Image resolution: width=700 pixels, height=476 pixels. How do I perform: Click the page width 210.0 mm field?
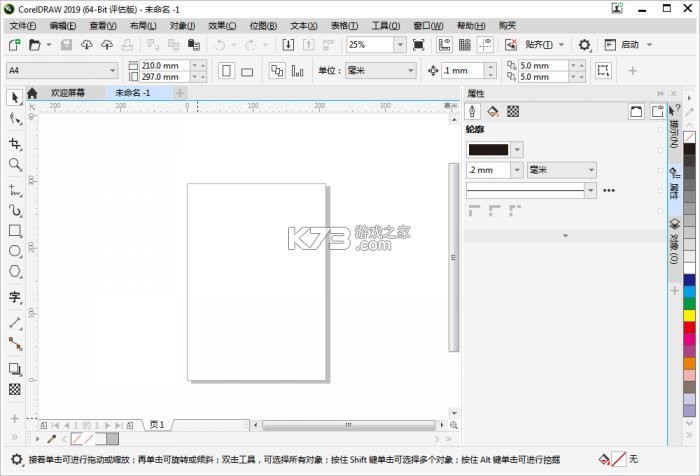(165, 66)
